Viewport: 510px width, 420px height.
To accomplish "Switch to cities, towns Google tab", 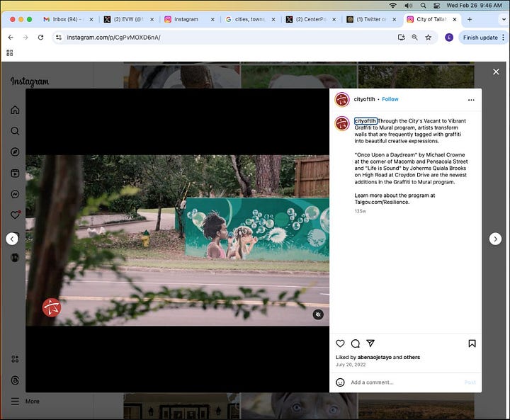I will click(250, 20).
